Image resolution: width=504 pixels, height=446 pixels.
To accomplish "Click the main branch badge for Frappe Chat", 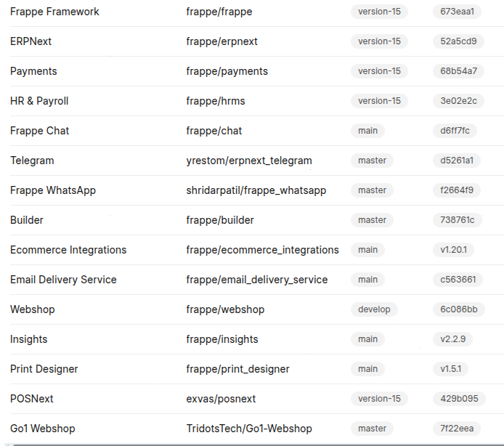I will point(367,131).
